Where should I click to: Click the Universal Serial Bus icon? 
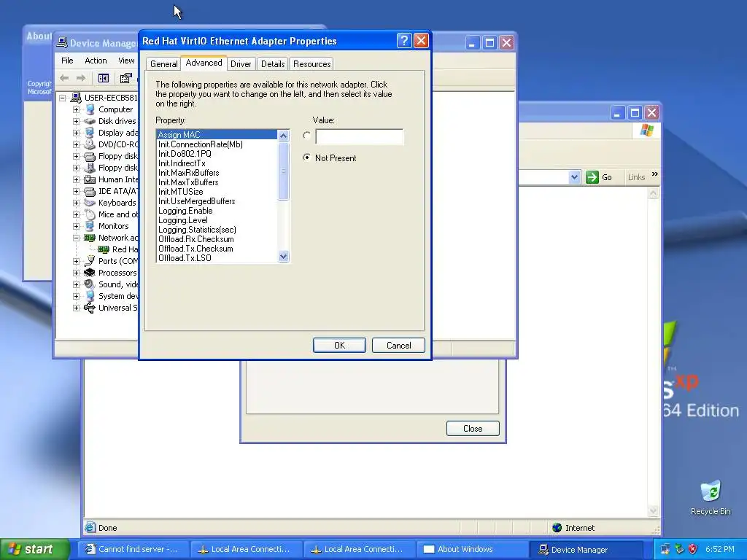[90, 308]
